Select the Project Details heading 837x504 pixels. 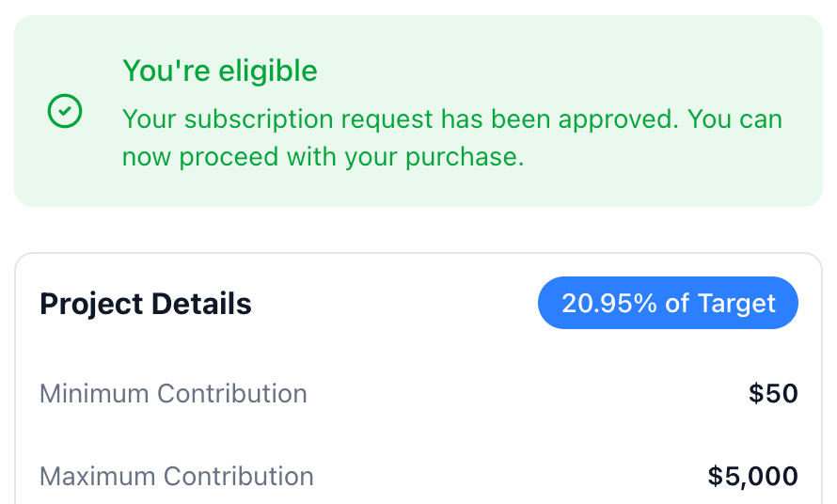pyautogui.click(x=145, y=304)
